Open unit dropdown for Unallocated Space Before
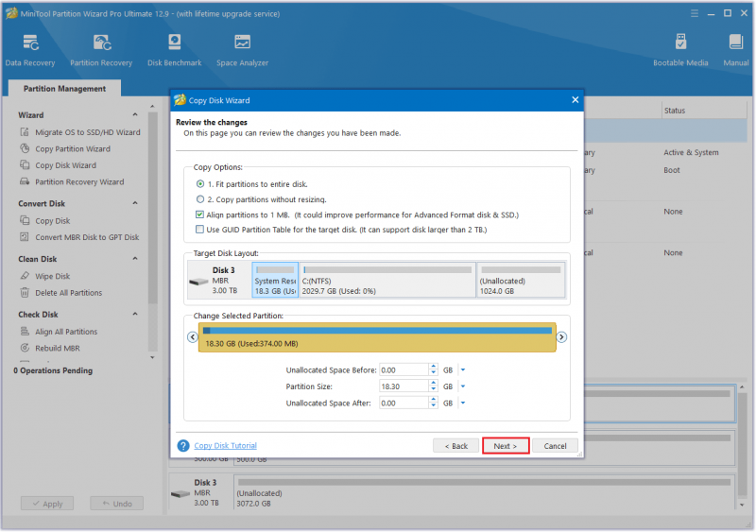Viewport: 756px width, 532px height. point(463,369)
